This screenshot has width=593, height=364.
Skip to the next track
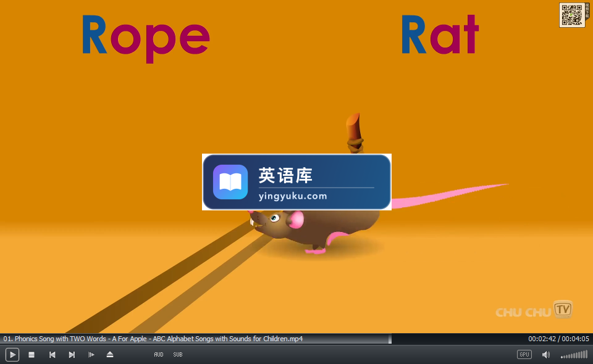[72, 355]
